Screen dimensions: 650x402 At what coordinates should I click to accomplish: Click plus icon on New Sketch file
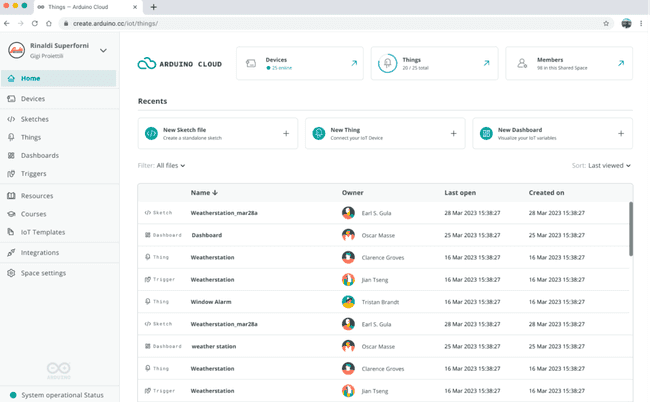pyautogui.click(x=286, y=133)
